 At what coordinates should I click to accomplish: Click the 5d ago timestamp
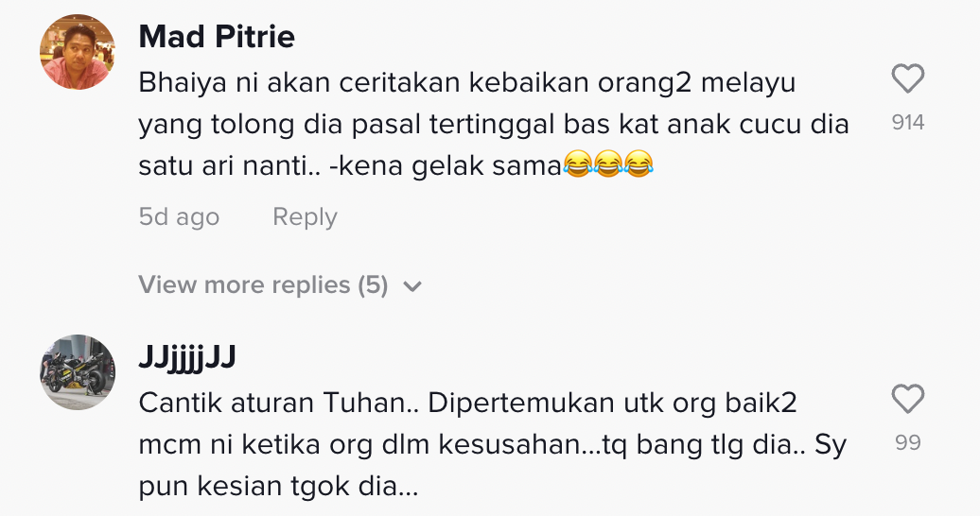pyautogui.click(x=179, y=217)
